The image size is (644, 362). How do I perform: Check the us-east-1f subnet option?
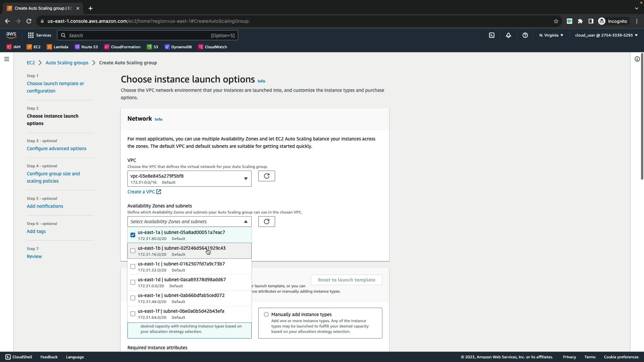point(133,314)
